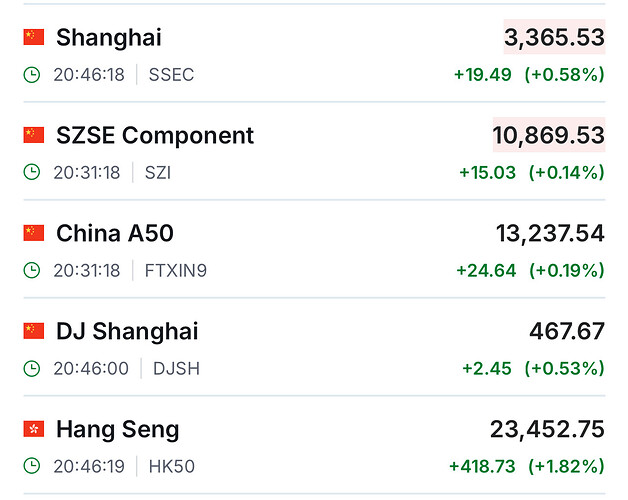Click the Hang Seng price 23,452.75

(547, 429)
